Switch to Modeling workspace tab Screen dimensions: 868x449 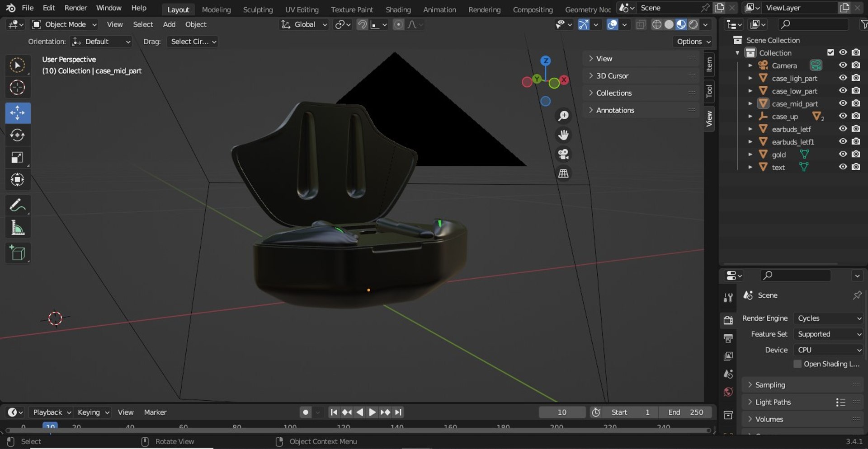point(216,9)
